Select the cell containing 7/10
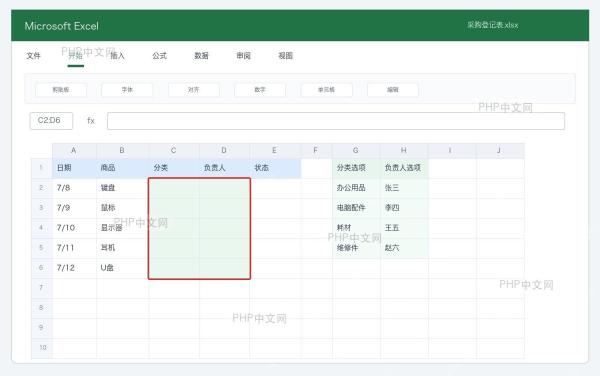Image resolution: width=600 pixels, height=376 pixels. (74, 228)
